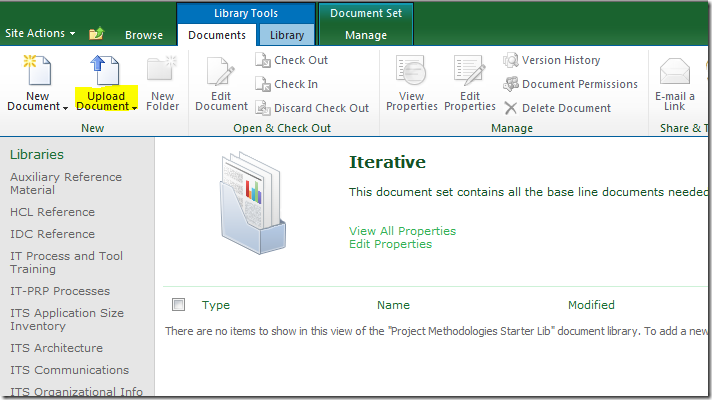Toggle the select-all items checkbox
The image size is (712, 400).
coord(179,305)
